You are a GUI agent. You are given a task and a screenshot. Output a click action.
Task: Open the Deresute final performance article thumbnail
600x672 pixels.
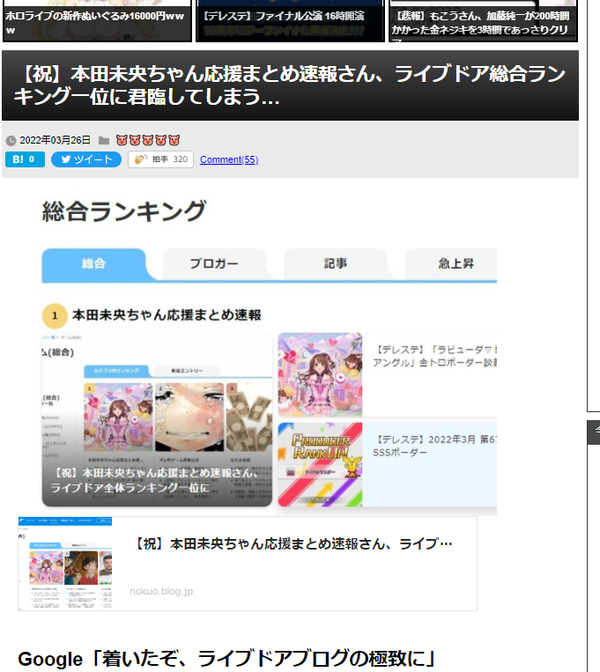(x=290, y=21)
